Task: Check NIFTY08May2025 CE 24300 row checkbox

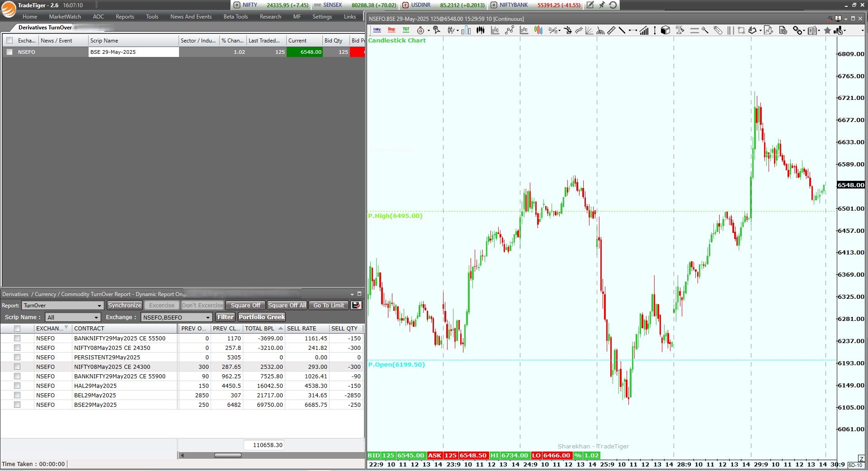Action: (x=17, y=367)
